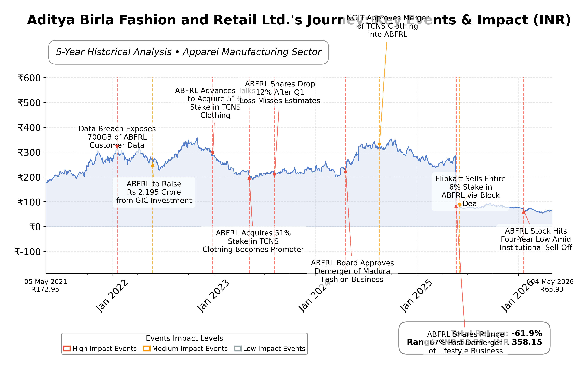This screenshot has height=369, width=588.
Task: Click the 'ABFRL to Raise Rs 2,195 Crore' annotation
Action: pyautogui.click(x=154, y=192)
